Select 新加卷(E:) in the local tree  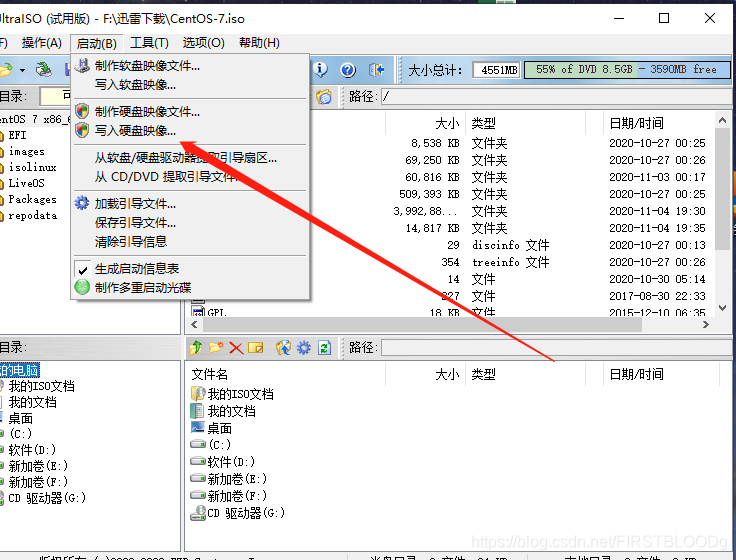point(38,466)
